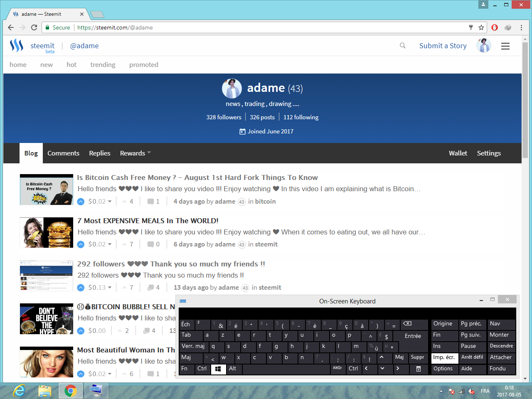532x399 pixels.
Task: Open the Wallet link
Action: click(x=458, y=153)
